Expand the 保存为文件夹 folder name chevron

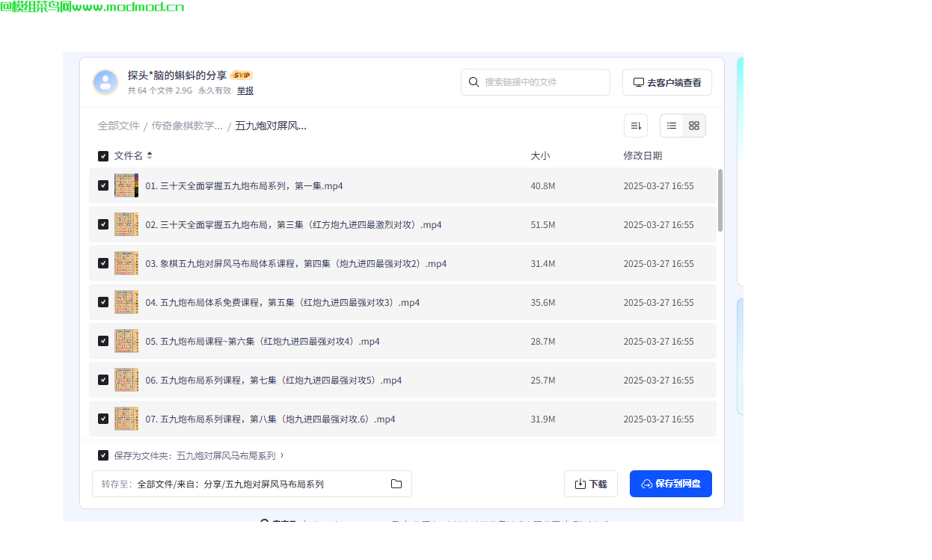(x=283, y=455)
